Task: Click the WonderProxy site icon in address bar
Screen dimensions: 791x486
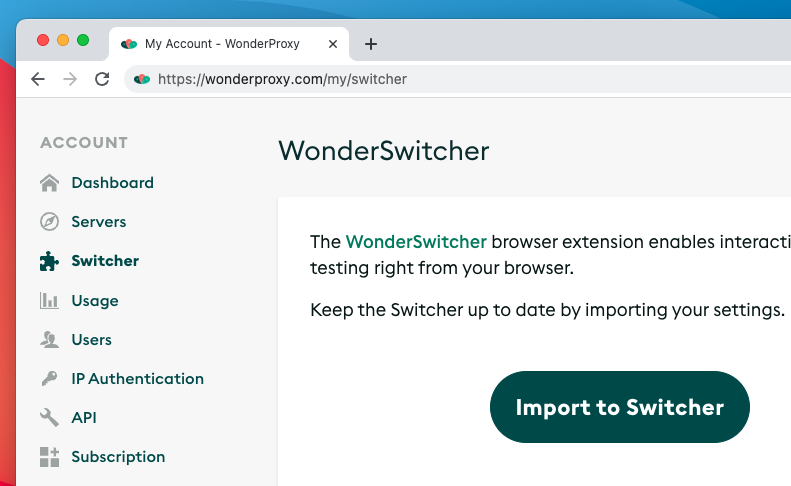Action: pyautogui.click(x=142, y=79)
